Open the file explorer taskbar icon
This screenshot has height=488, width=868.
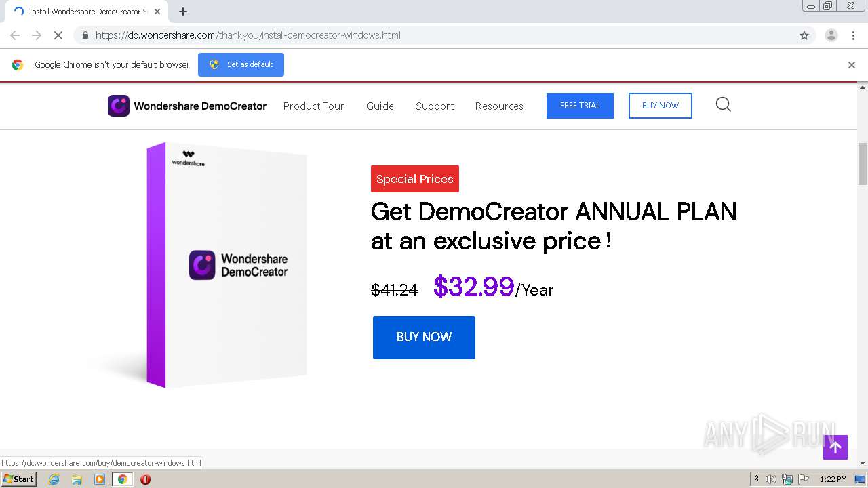(77, 479)
